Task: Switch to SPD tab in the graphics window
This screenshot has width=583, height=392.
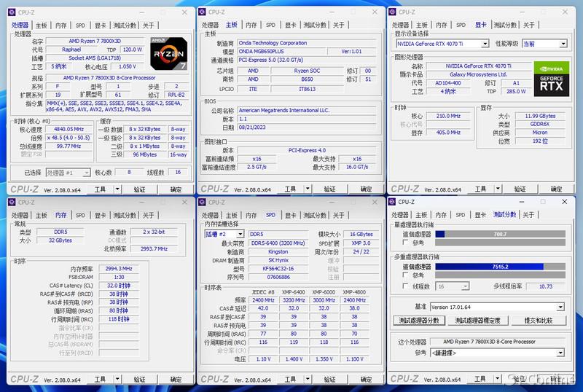Action: click(x=461, y=25)
